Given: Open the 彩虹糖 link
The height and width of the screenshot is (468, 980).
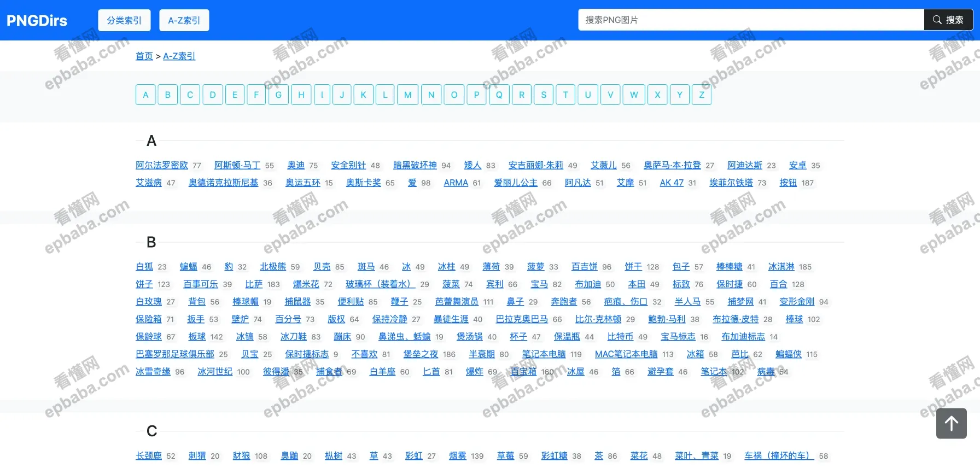Looking at the screenshot, I should pyautogui.click(x=555, y=456).
